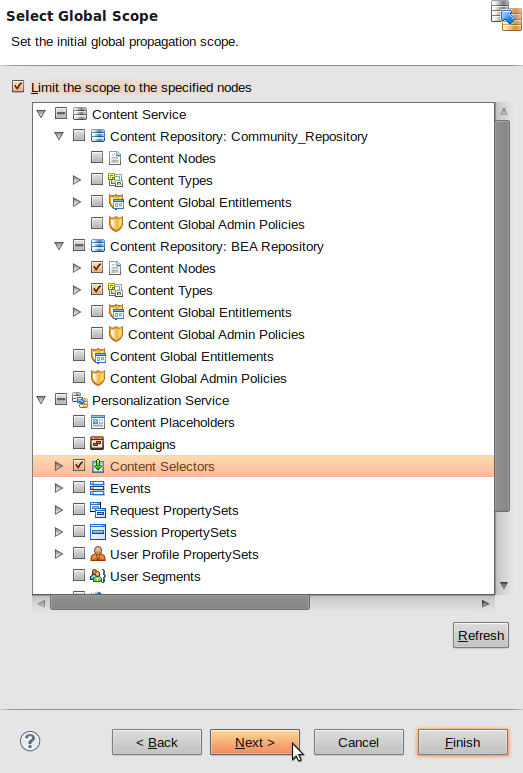Image resolution: width=523 pixels, height=773 pixels.
Task: Collapse the Content Repository: BEA Repository node
Action: [x=59, y=246]
